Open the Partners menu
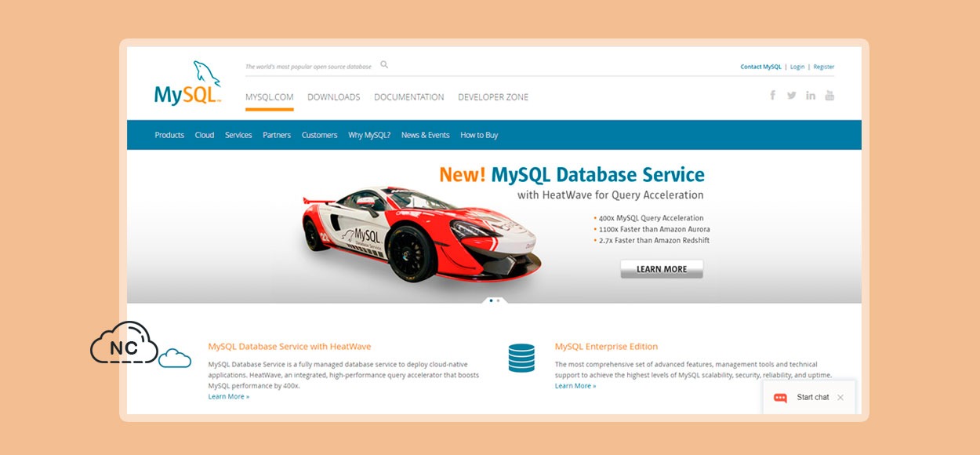 coord(277,135)
